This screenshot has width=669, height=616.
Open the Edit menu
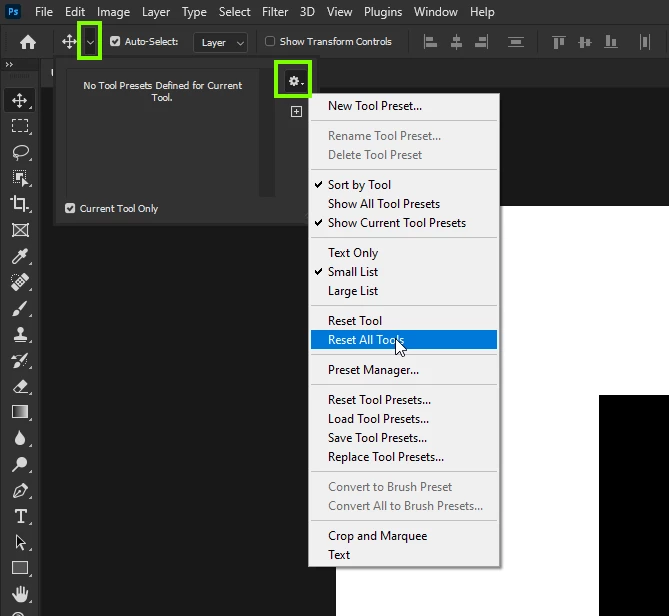(x=75, y=12)
